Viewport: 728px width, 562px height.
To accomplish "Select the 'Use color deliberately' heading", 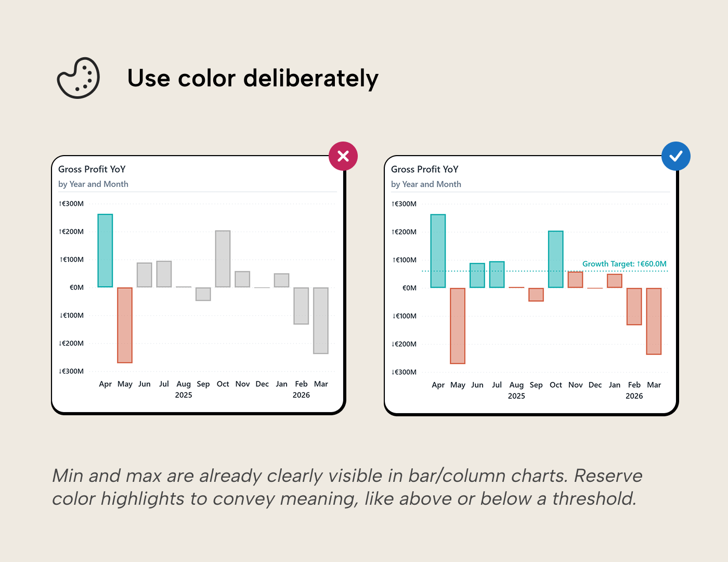I will [253, 79].
